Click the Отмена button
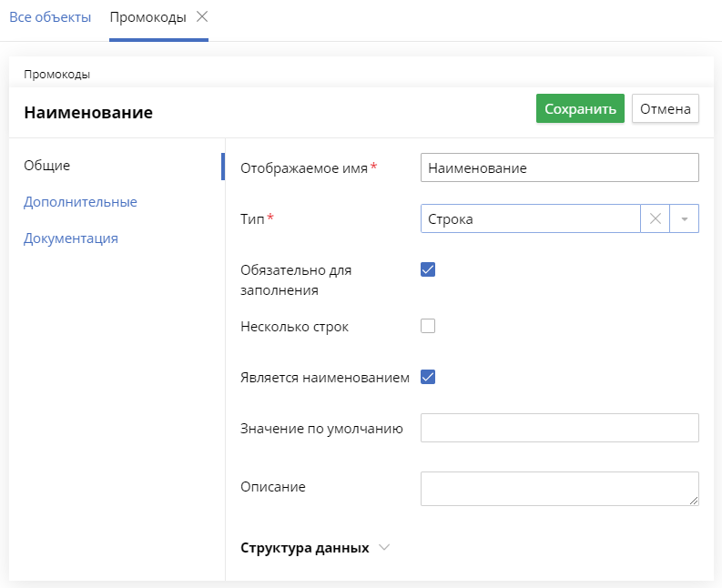The width and height of the screenshot is (722, 588). click(666, 108)
